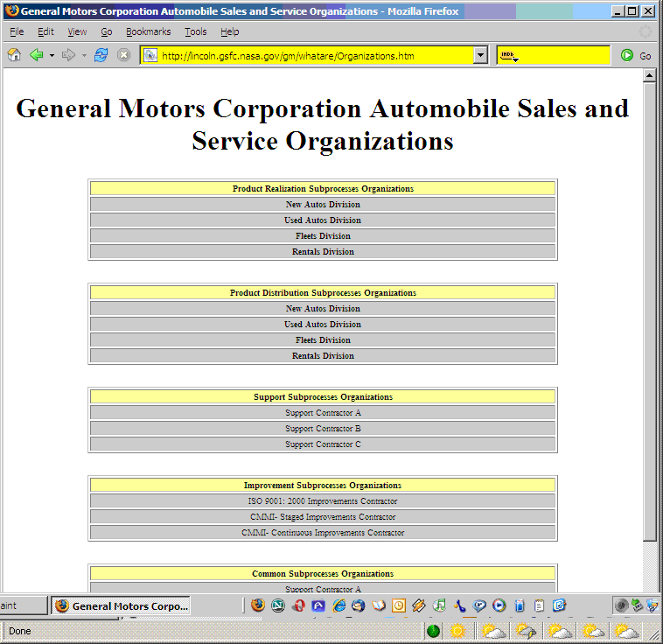Go back with the green Back arrow

coord(37,55)
